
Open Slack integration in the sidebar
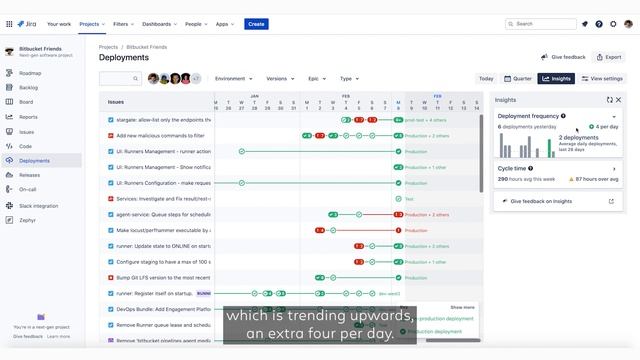[x=38, y=206]
